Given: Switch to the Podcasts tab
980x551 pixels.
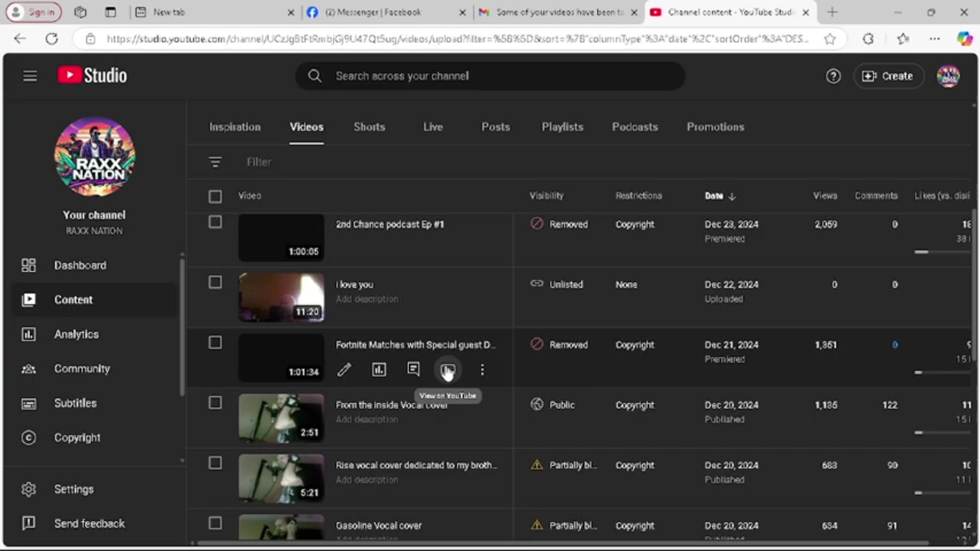Looking at the screenshot, I should [x=635, y=127].
